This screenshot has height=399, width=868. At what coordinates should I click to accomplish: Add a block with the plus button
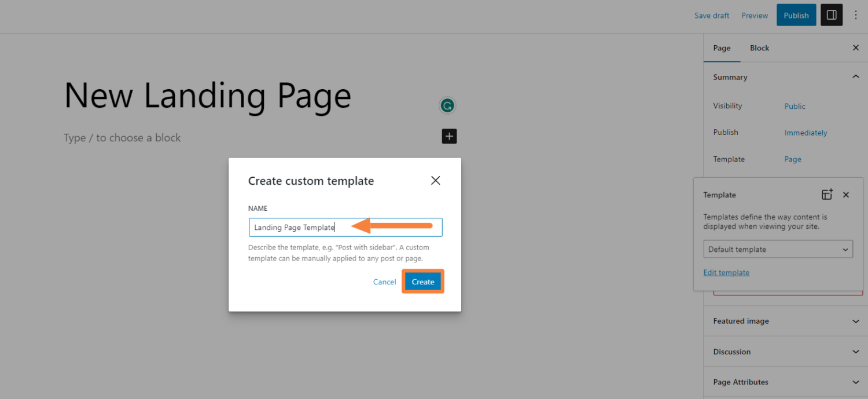(450, 136)
